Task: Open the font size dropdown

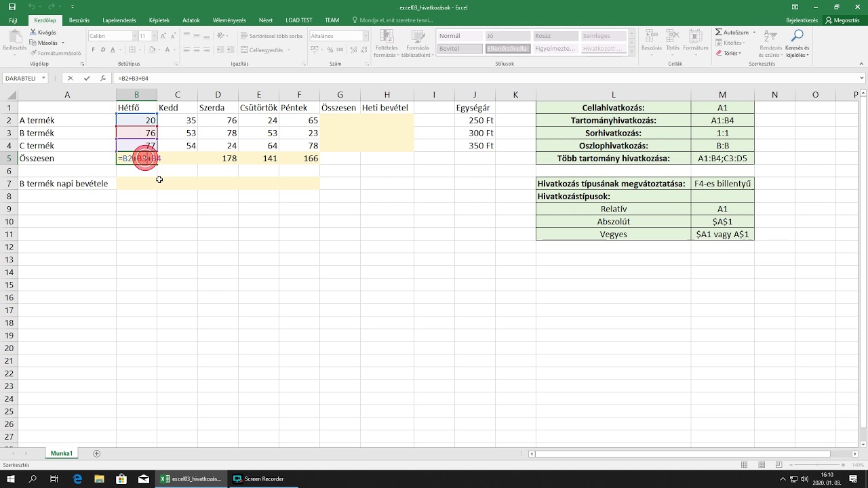Action: (153, 36)
